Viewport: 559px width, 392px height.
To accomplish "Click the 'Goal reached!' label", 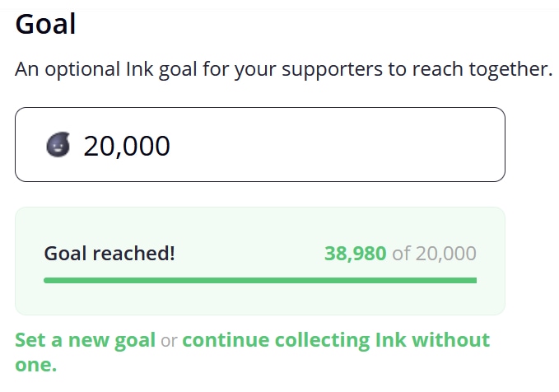I will pos(109,254).
